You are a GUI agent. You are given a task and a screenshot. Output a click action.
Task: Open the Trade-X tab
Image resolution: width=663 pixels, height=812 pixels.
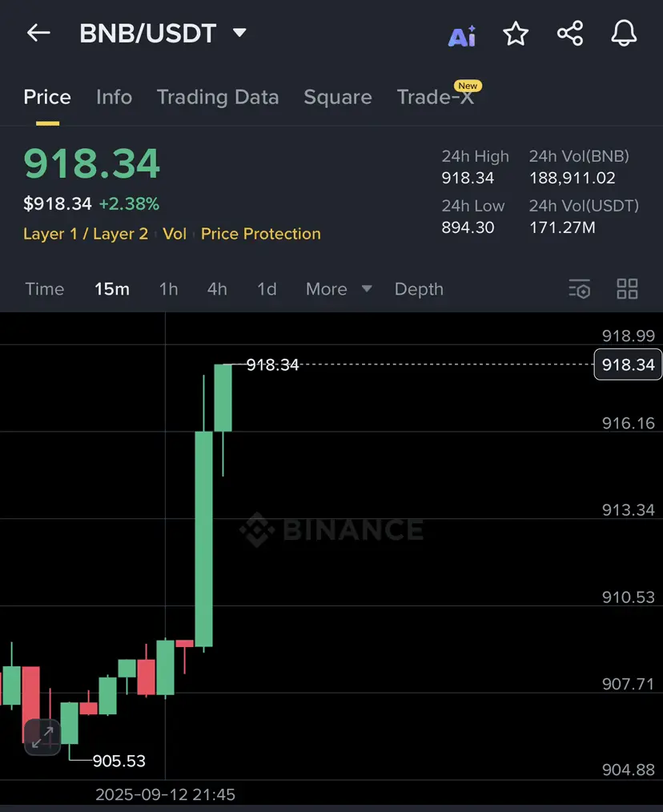tap(436, 97)
